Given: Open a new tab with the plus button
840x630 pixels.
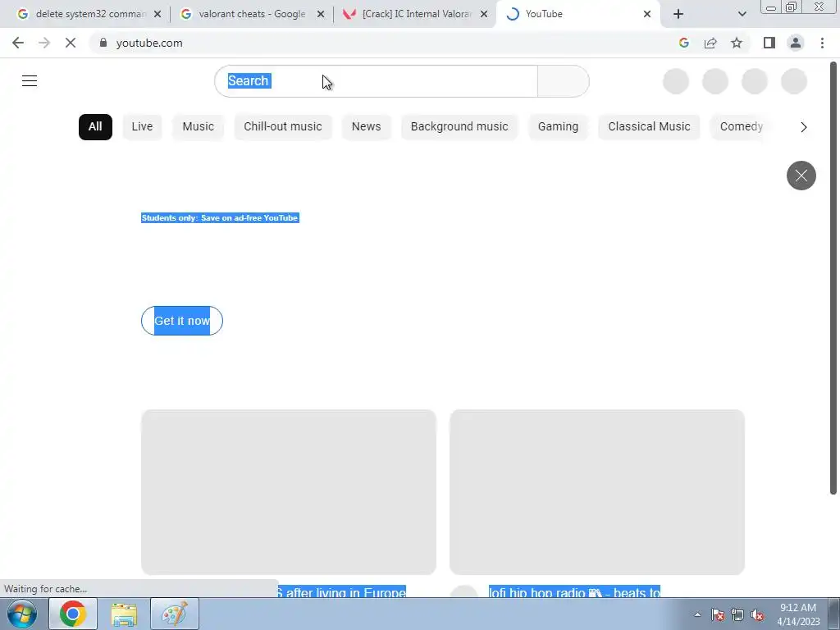Looking at the screenshot, I should click(678, 14).
